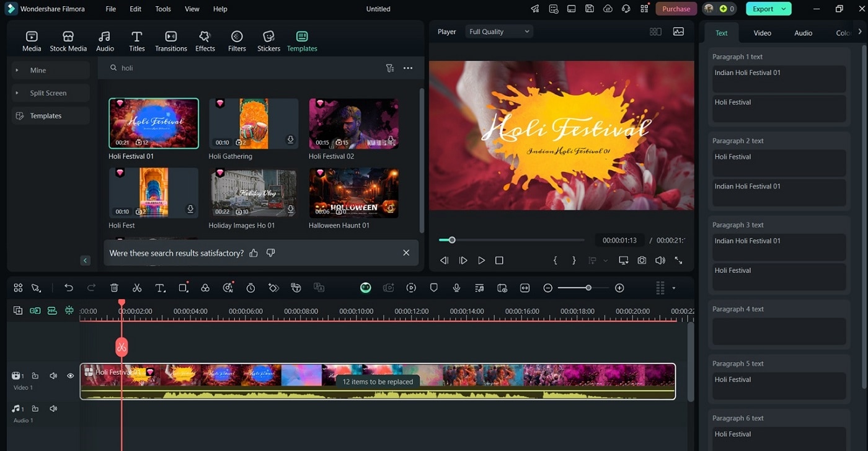Adjust volume with the player speaker icon
The image size is (868, 451).
pos(660,261)
